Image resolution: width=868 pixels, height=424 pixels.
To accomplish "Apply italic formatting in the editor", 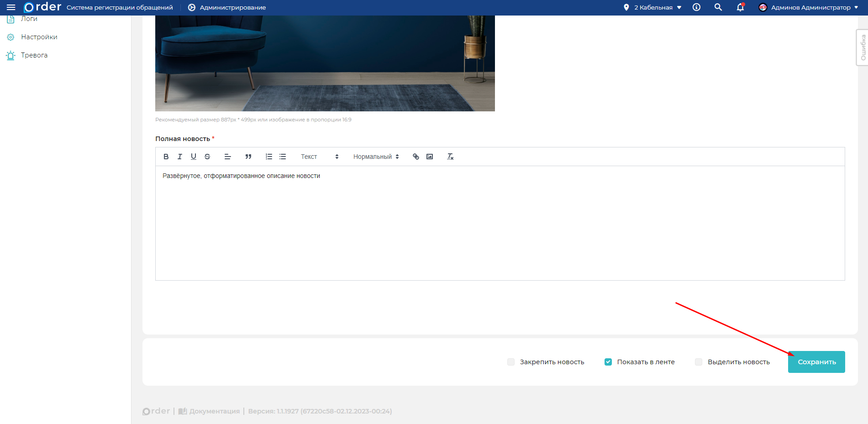I will [180, 157].
